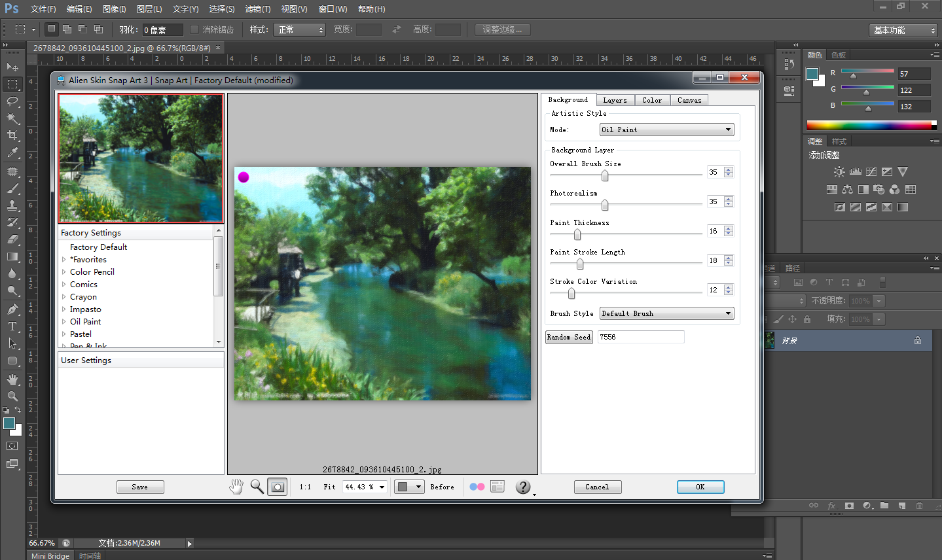This screenshot has width=942, height=560.
Task: Open the workspace dropdown in Photoshop
Action: pyautogui.click(x=904, y=30)
